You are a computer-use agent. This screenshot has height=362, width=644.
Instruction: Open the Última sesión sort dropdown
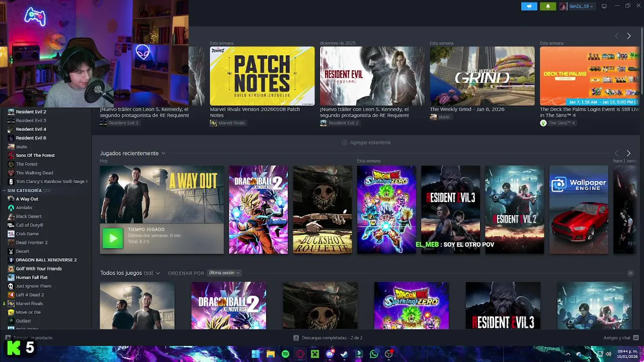224,273
